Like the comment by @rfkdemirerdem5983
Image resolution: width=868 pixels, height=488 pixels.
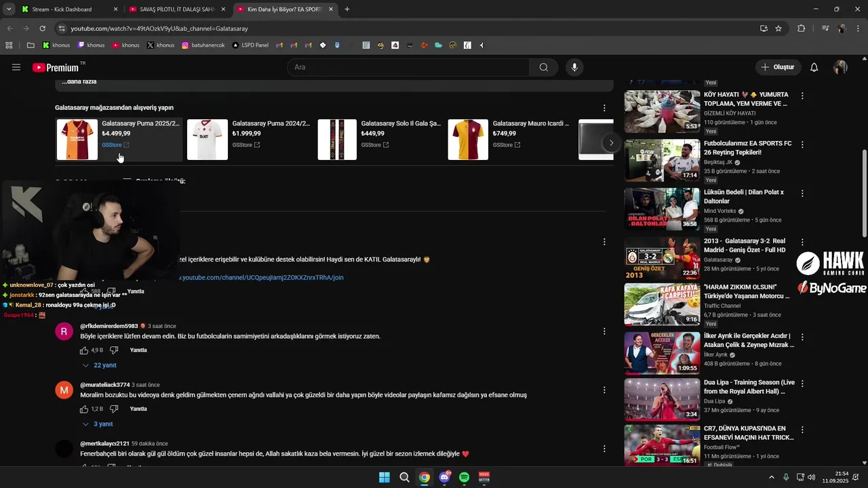84,350
